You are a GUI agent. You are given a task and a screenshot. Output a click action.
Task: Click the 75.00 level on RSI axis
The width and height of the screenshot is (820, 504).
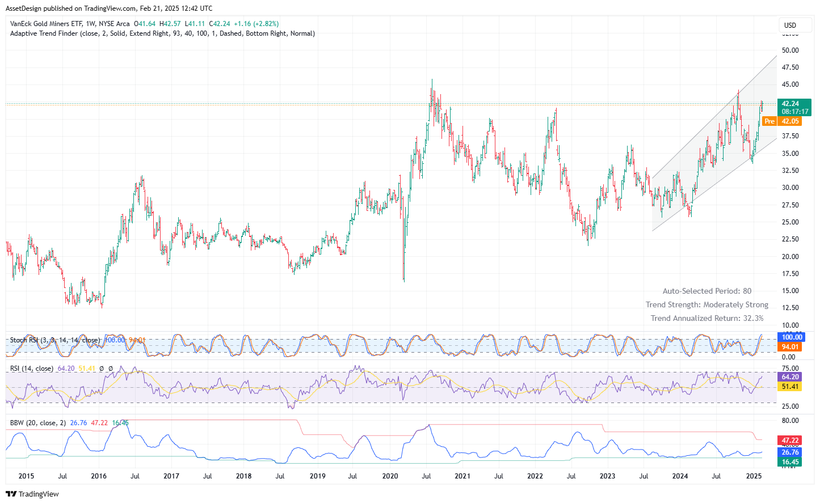coord(790,369)
